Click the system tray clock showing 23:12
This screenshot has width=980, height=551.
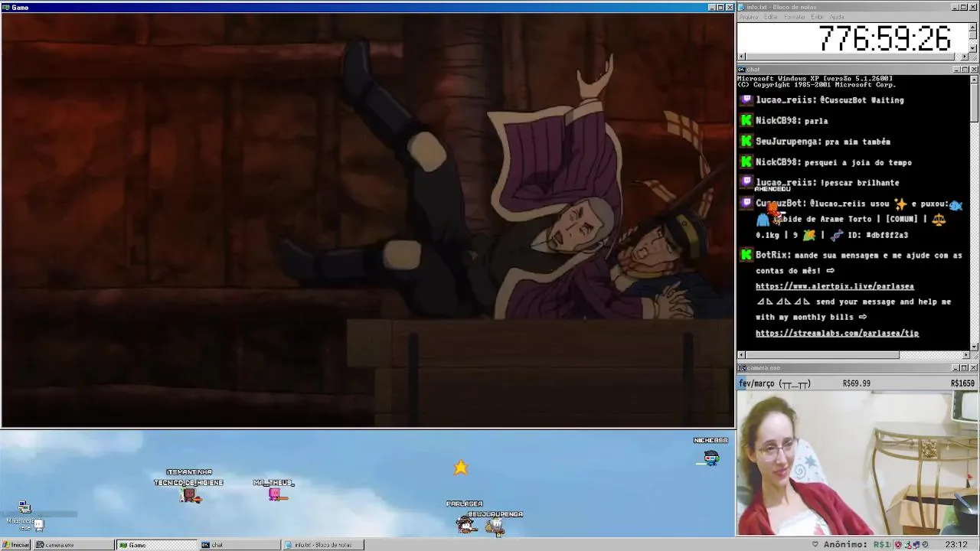coord(955,545)
